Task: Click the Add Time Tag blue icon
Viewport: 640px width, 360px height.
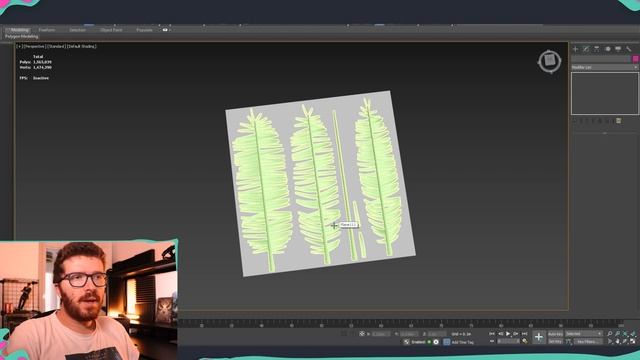Action: pyautogui.click(x=447, y=342)
